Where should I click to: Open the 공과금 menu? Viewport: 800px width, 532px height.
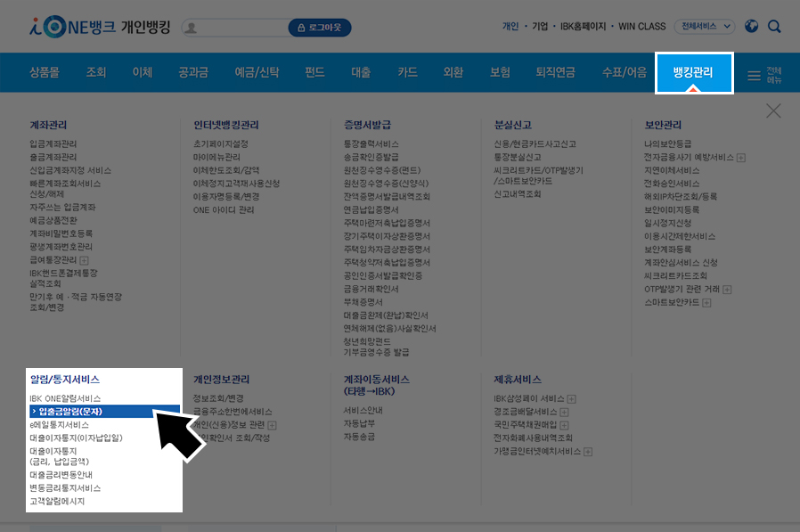(193, 72)
